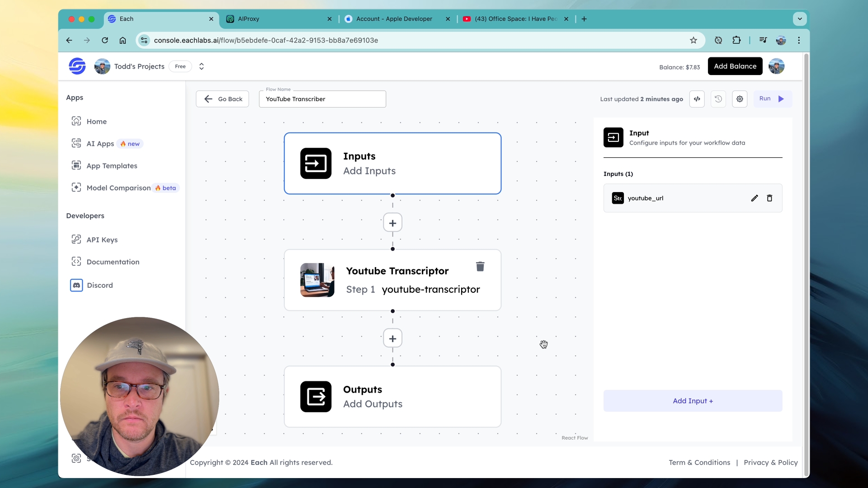
Task: Click the Todd's Projects avatar
Action: point(102,66)
